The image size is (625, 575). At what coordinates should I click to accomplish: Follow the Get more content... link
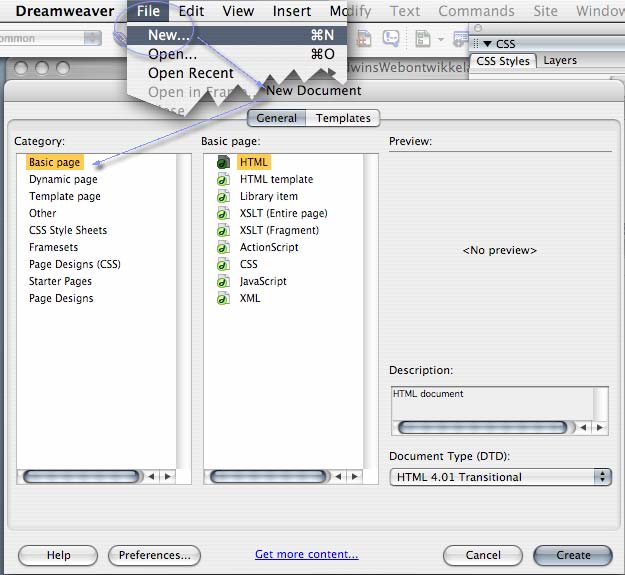pos(307,554)
